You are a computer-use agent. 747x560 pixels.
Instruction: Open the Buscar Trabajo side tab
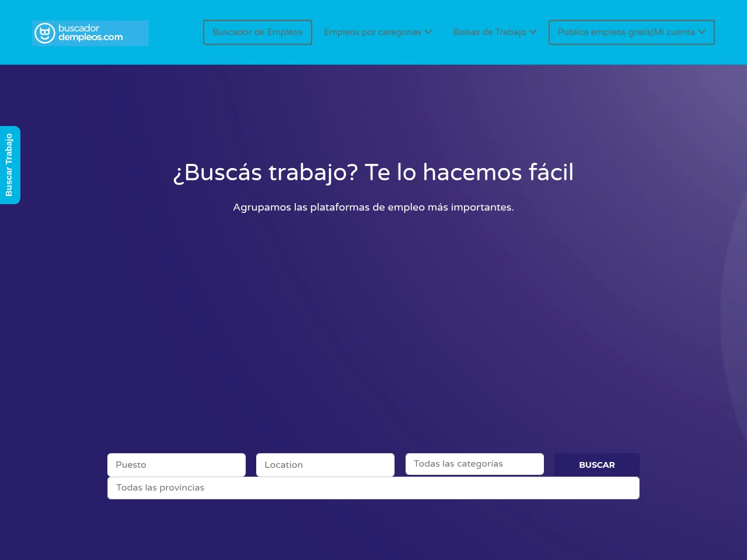tap(10, 165)
